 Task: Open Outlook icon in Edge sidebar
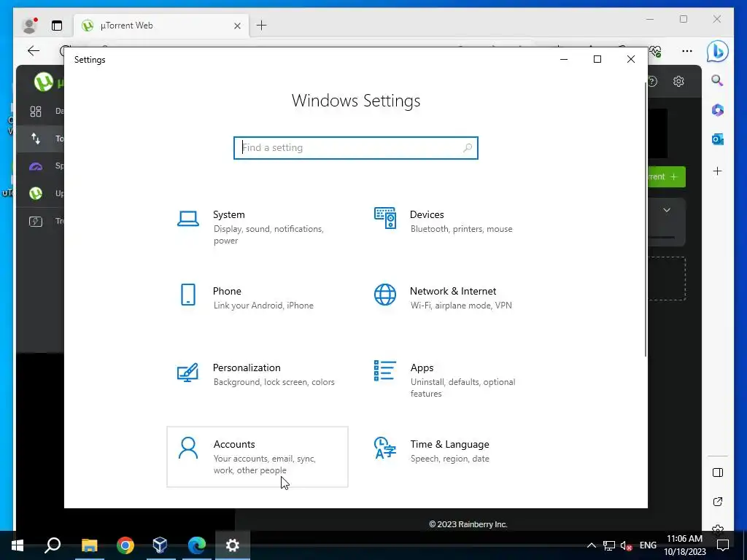click(718, 139)
